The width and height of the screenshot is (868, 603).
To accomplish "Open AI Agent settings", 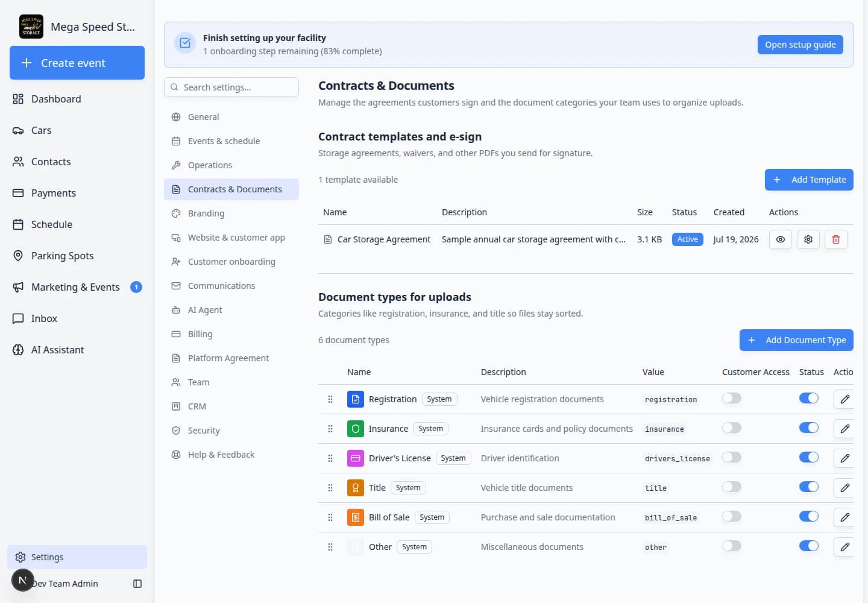I will 231,310.
